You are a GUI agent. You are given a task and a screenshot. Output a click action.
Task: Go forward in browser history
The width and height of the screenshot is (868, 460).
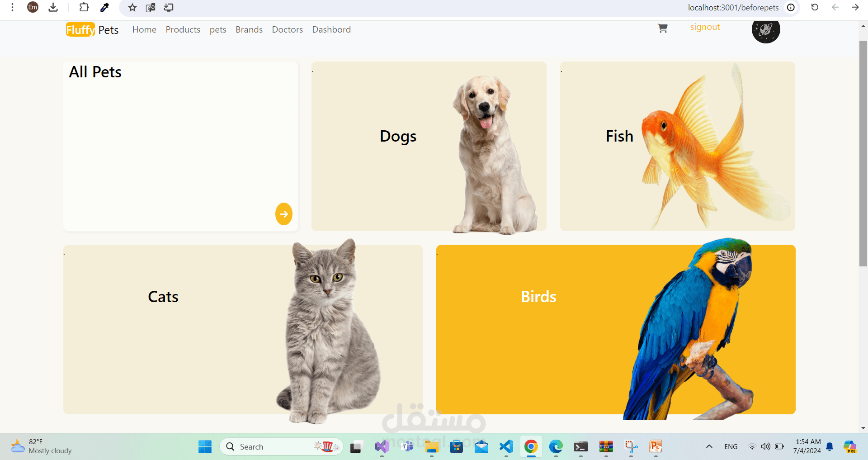click(855, 7)
